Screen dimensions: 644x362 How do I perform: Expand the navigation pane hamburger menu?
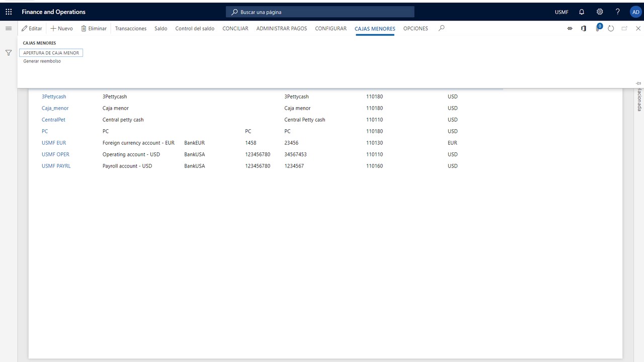pyautogui.click(x=9, y=29)
